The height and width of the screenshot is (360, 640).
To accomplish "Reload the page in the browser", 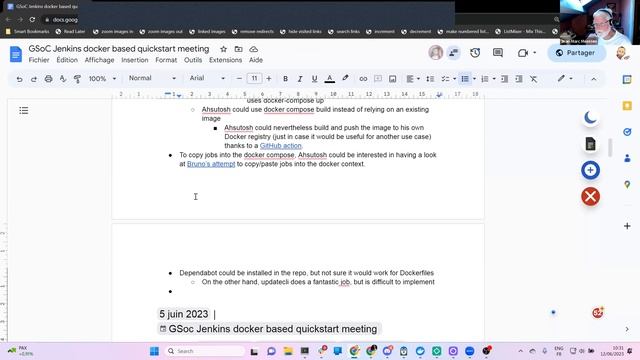I will tap(32, 19).
